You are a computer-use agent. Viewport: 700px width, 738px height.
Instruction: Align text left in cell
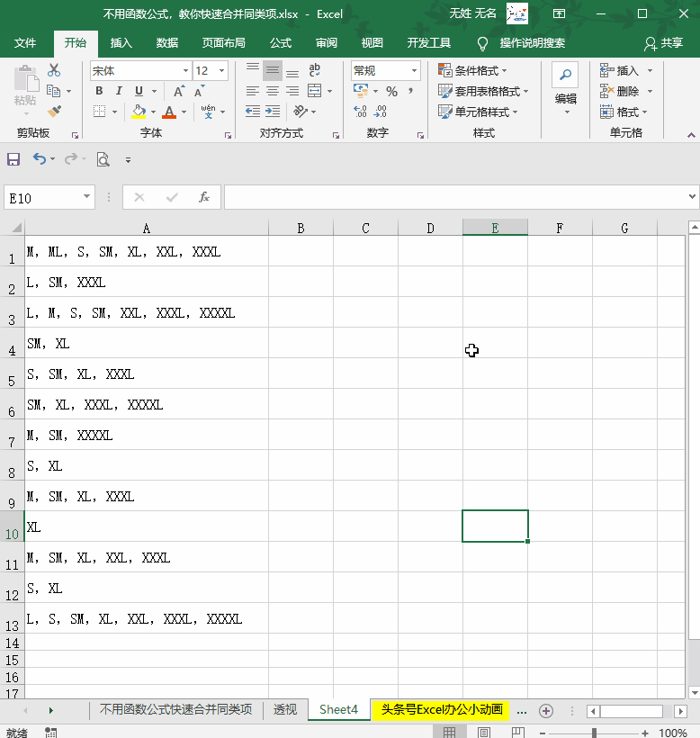pos(253,91)
